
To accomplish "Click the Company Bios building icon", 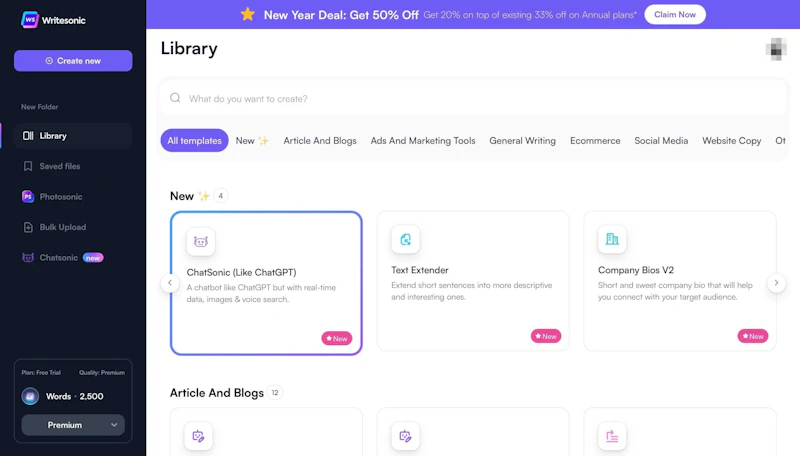I will pyautogui.click(x=612, y=239).
